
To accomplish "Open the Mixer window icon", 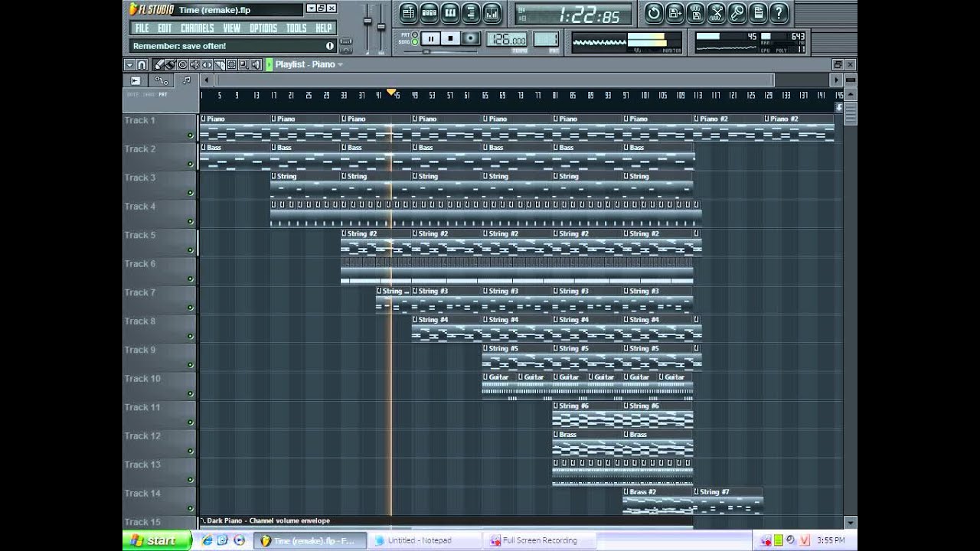I will point(492,13).
